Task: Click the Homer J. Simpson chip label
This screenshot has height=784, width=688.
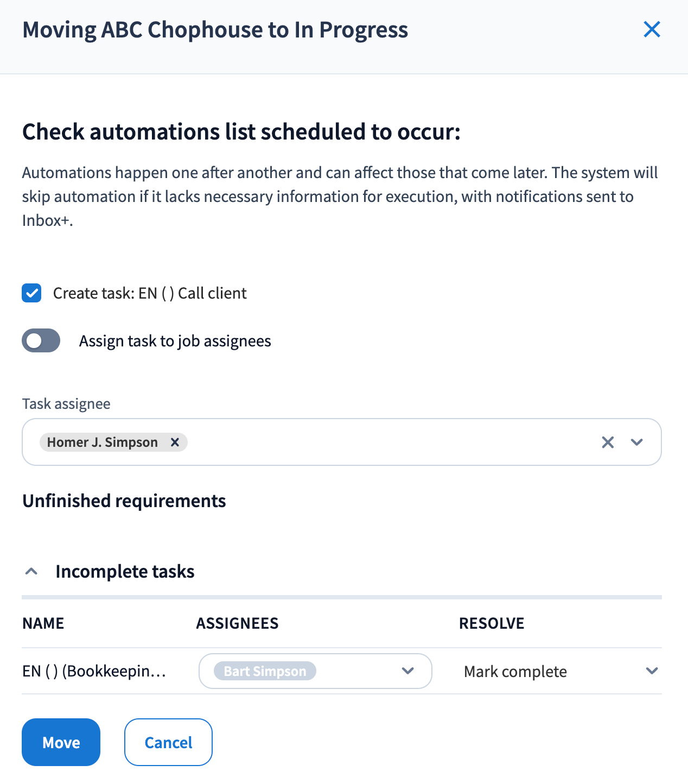Action: 103,442
